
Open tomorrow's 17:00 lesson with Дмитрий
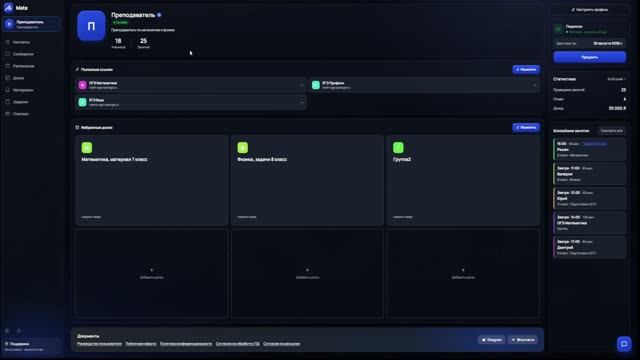589,247
